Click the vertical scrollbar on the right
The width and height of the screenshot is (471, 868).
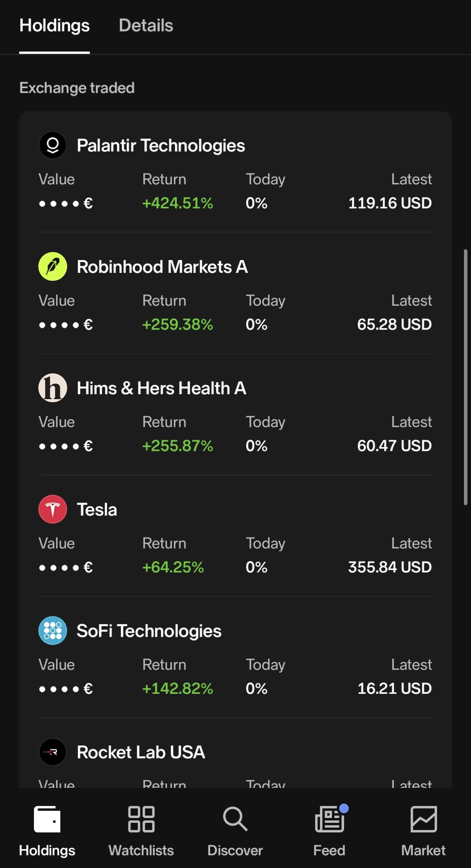click(466, 377)
